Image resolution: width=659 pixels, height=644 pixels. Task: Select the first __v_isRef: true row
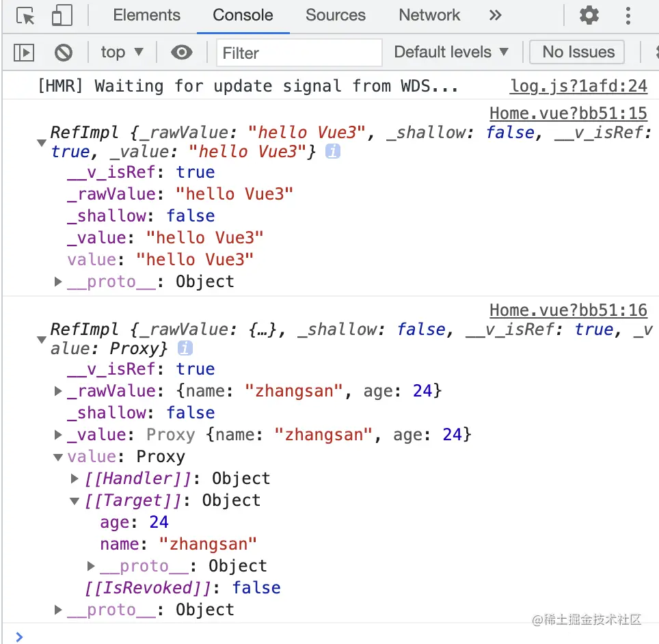[142, 172]
